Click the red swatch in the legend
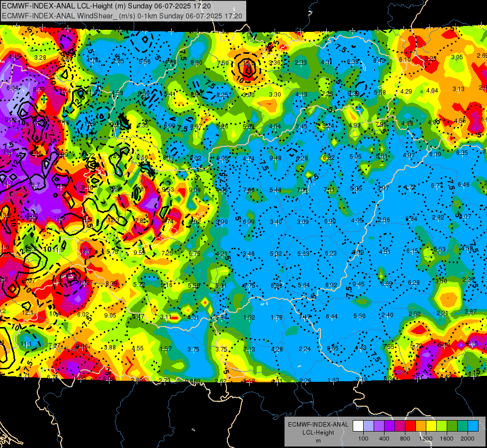 pyautogui.click(x=410, y=426)
